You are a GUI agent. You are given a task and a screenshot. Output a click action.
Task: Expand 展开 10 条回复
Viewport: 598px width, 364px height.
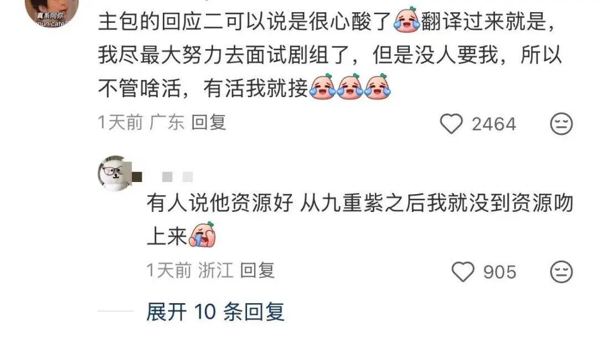click(215, 312)
